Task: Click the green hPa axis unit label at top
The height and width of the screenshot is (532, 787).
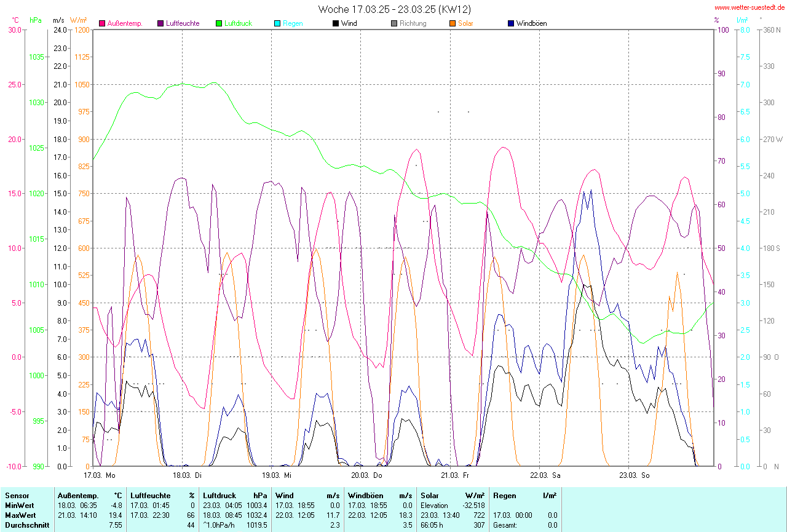Action: tap(36, 20)
